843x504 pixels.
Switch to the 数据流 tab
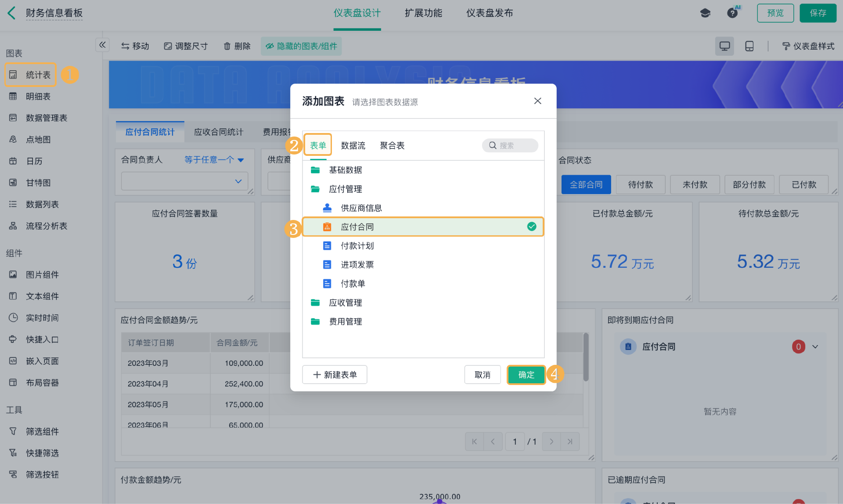pos(353,146)
